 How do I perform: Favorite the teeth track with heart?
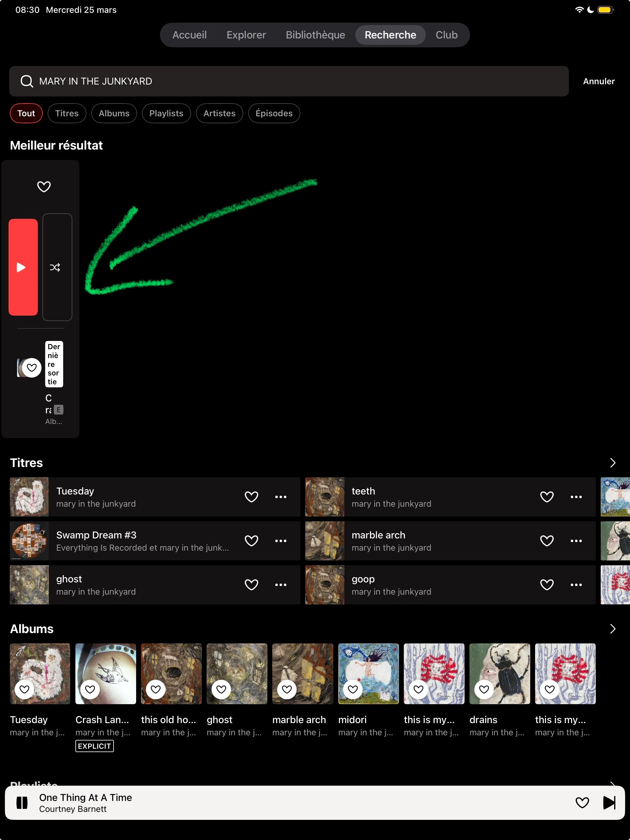click(546, 497)
